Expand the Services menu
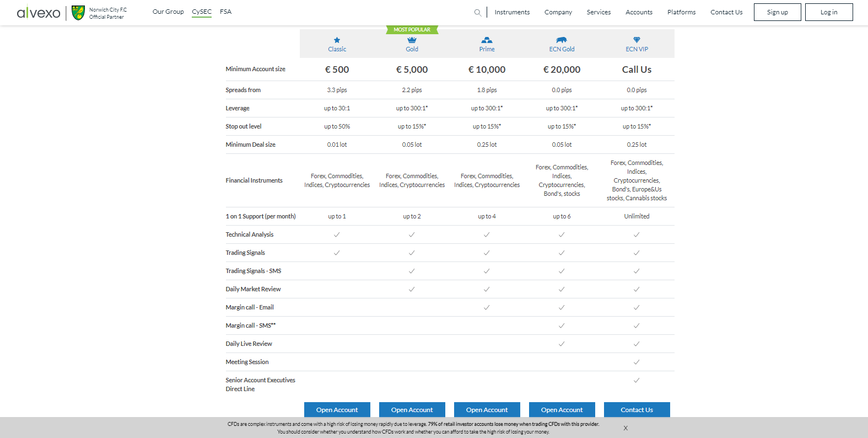 tap(599, 12)
